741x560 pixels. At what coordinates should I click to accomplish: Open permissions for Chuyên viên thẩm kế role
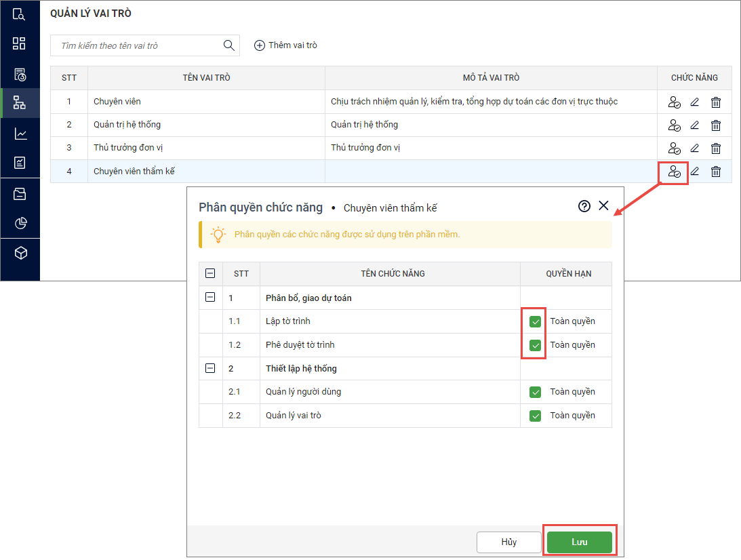click(674, 172)
